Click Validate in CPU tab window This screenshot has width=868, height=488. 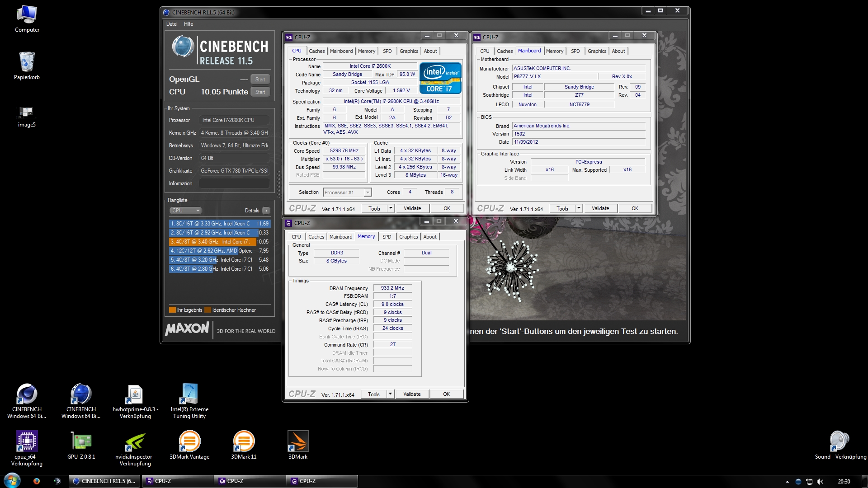tap(412, 209)
